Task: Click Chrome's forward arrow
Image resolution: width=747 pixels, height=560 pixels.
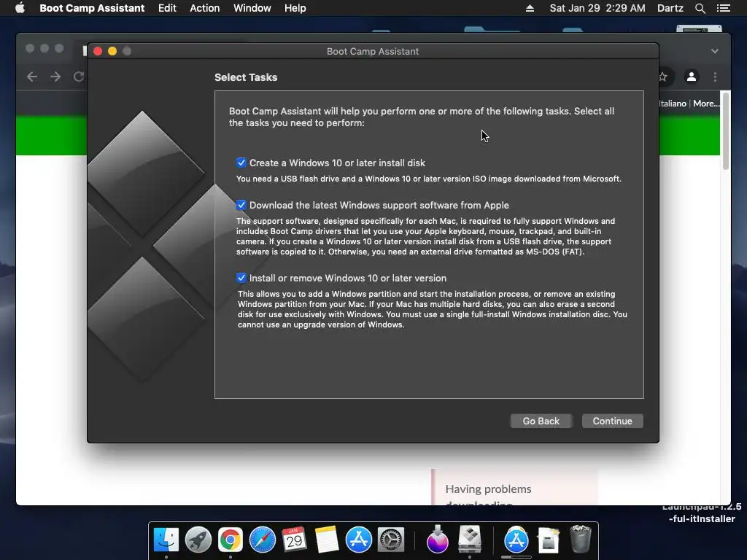Action: pos(55,77)
